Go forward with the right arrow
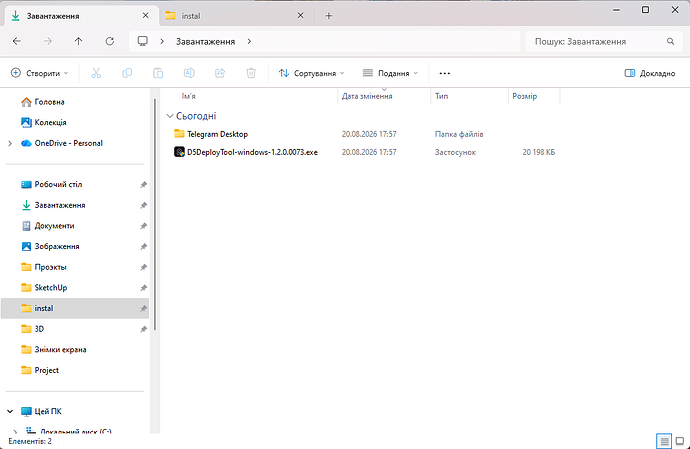690x449 pixels. pyautogui.click(x=48, y=41)
